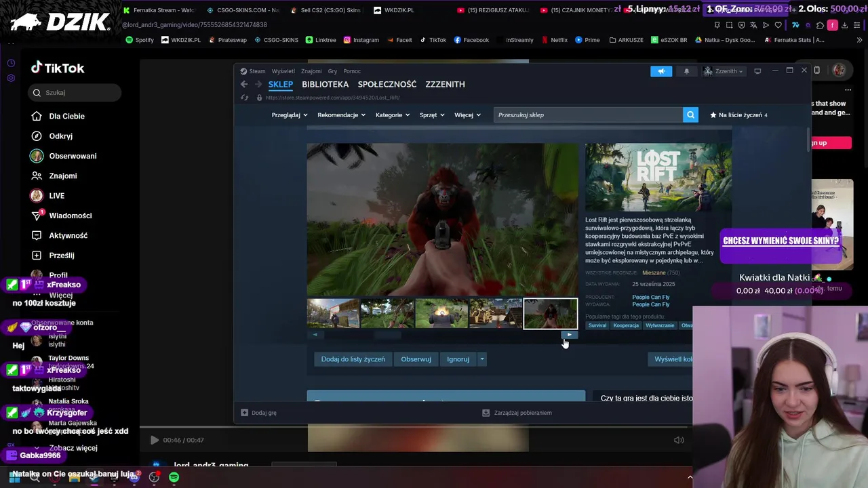The height and width of the screenshot is (488, 868).
Task: Click People Can Fly producent link
Action: [650, 297]
